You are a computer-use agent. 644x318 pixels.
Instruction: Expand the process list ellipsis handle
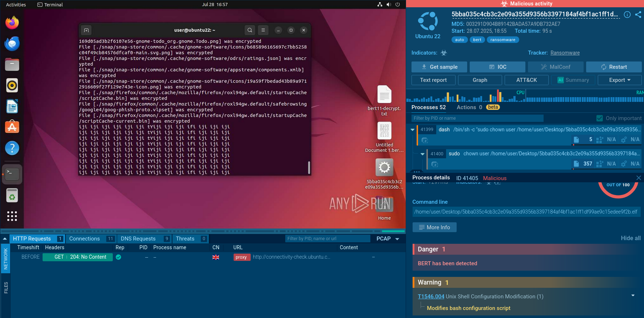pos(417,171)
